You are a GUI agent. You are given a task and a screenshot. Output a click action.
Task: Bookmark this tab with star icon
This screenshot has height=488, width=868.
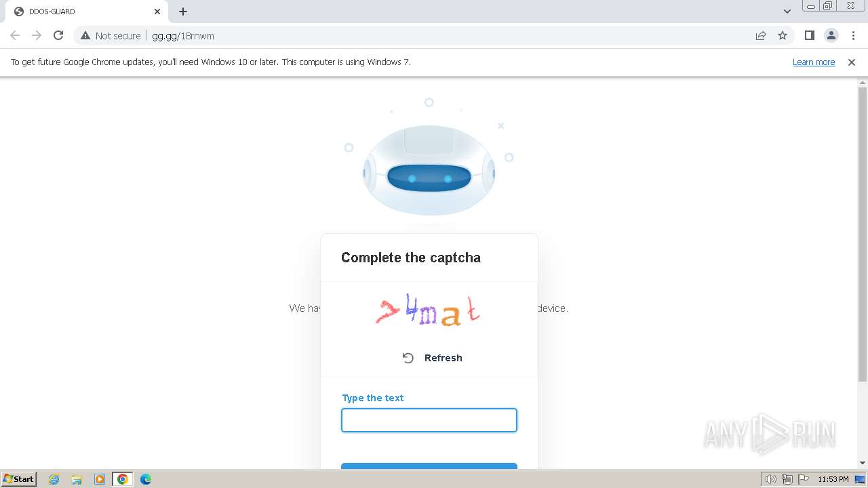tap(783, 35)
